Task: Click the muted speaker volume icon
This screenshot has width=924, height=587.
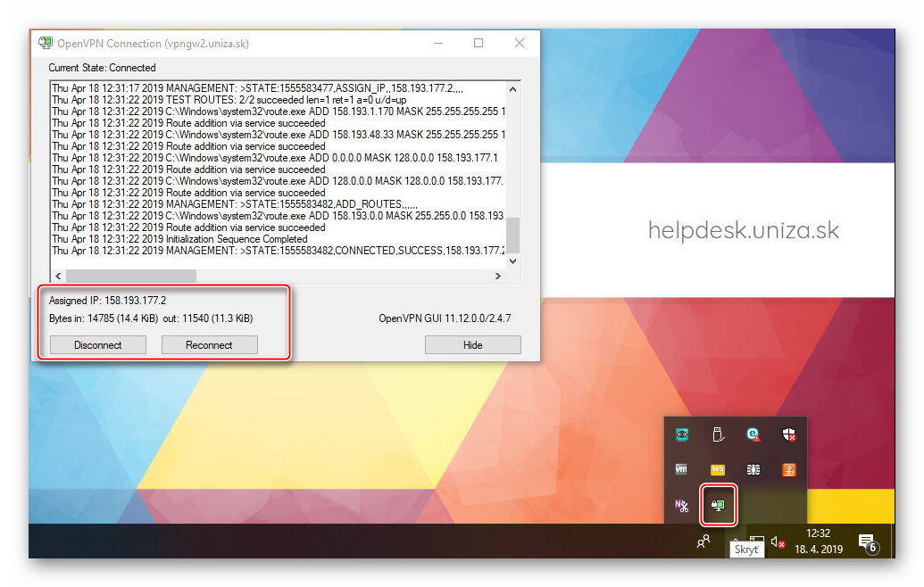Action: pyautogui.click(x=778, y=542)
